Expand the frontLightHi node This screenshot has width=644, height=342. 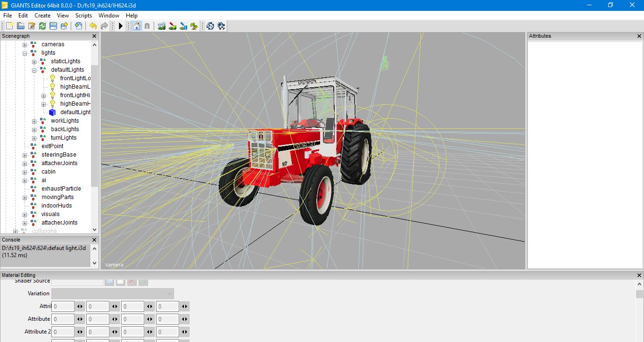click(43, 95)
